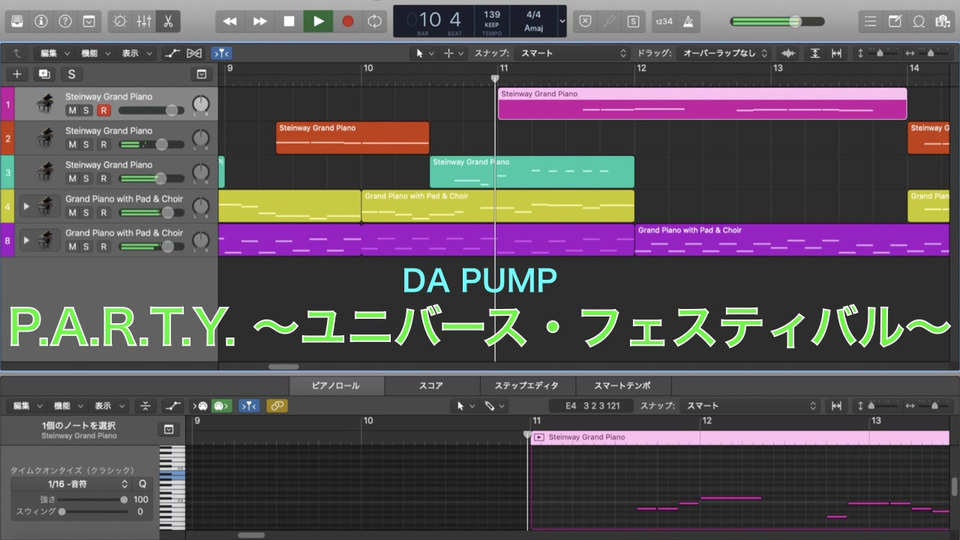Click the green Play button
960x540 pixels.
pyautogui.click(x=318, y=21)
